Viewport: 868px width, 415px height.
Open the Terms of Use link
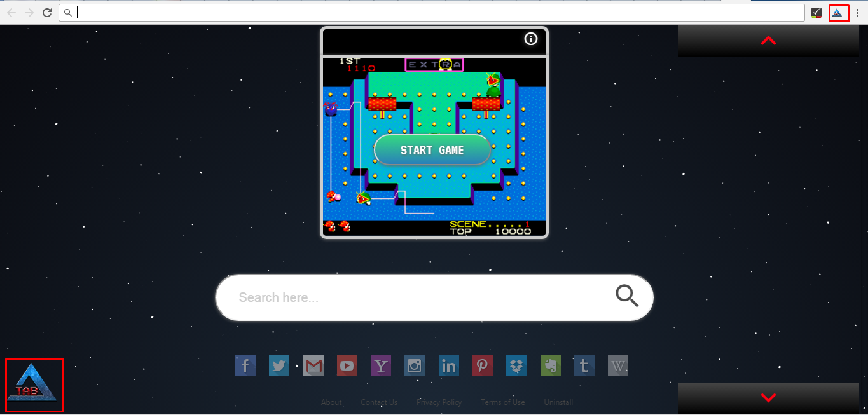click(503, 402)
